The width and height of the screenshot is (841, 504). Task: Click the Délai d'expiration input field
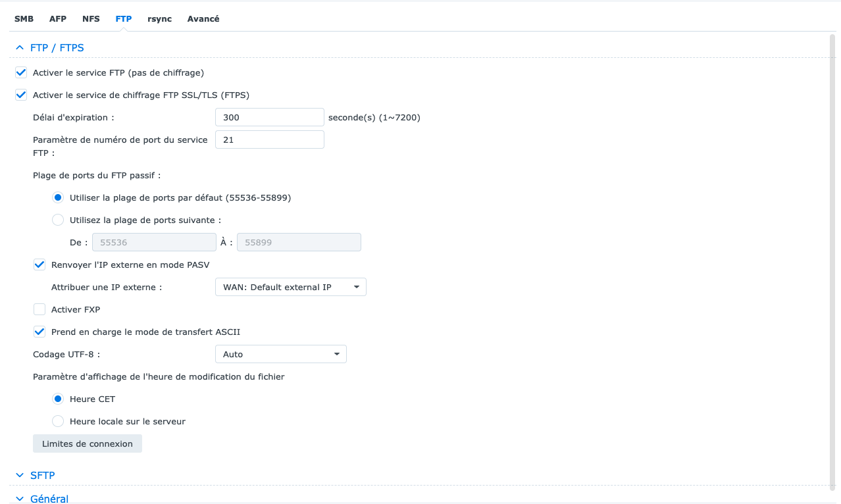269,118
